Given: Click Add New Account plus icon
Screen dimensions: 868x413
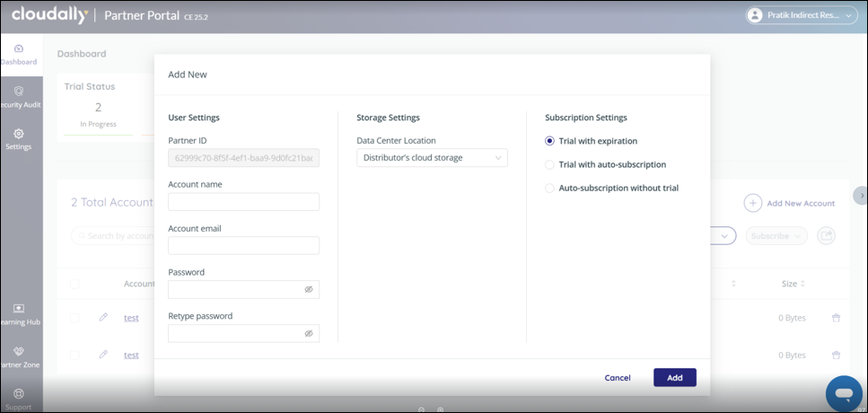Looking at the screenshot, I should (753, 203).
